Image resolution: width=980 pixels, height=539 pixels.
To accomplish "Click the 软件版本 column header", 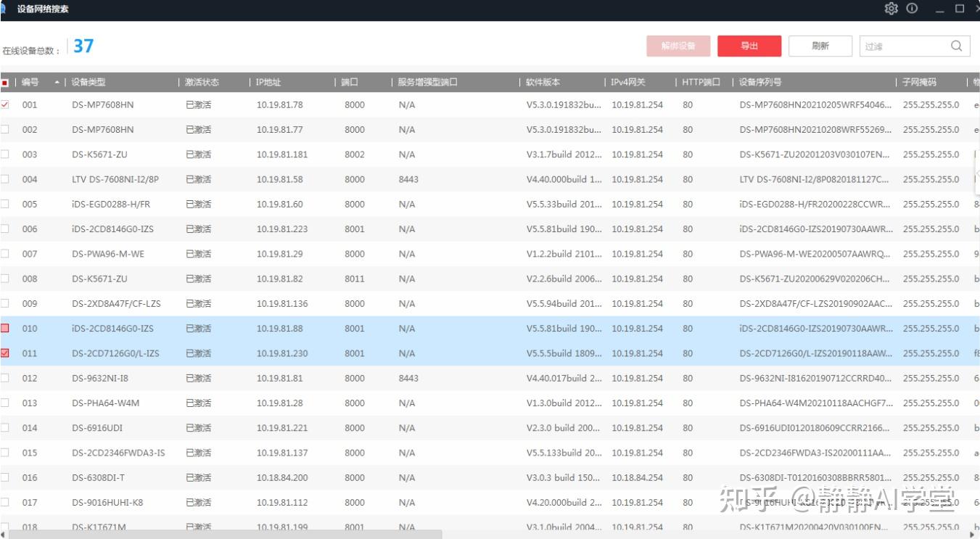I will 543,83.
